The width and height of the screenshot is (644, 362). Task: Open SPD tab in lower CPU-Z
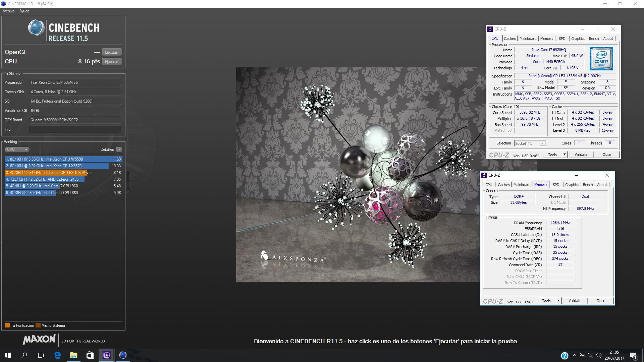pos(556,185)
